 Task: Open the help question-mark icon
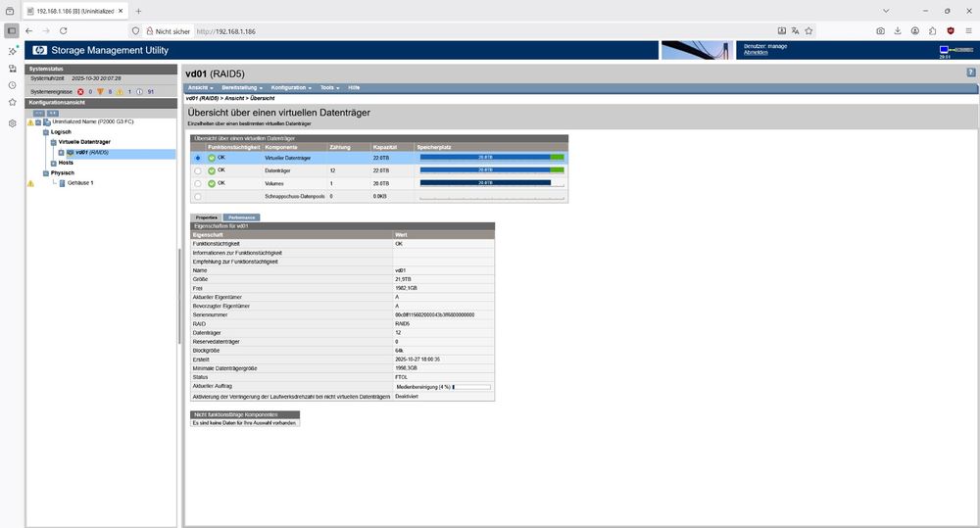970,72
